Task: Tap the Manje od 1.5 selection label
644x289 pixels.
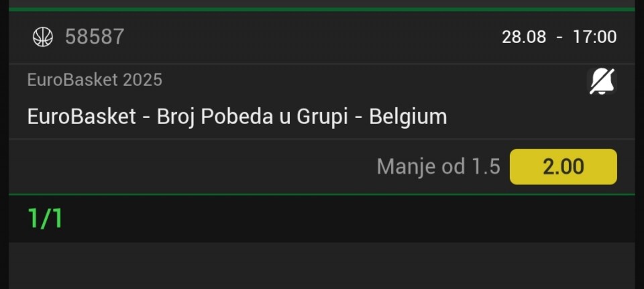Action: pyautogui.click(x=438, y=167)
